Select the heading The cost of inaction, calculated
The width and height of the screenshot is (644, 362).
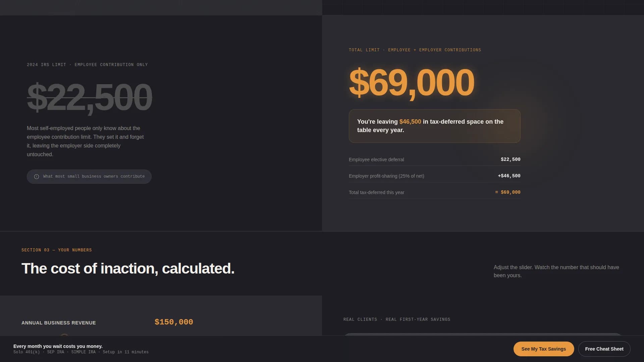(x=128, y=268)
